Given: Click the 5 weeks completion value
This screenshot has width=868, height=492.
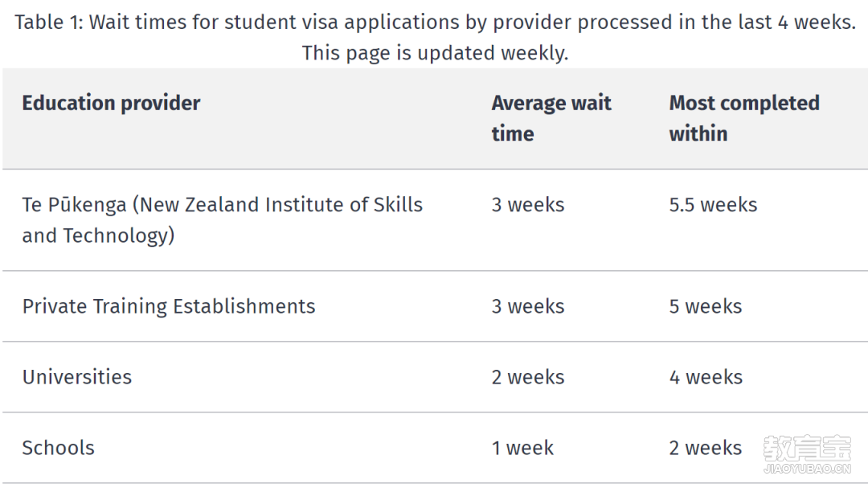Looking at the screenshot, I should click(706, 306).
